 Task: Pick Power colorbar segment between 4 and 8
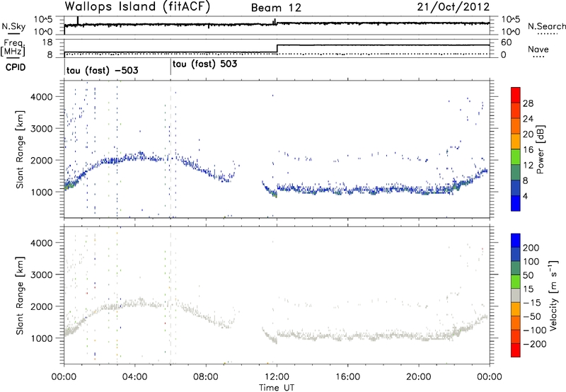point(516,188)
